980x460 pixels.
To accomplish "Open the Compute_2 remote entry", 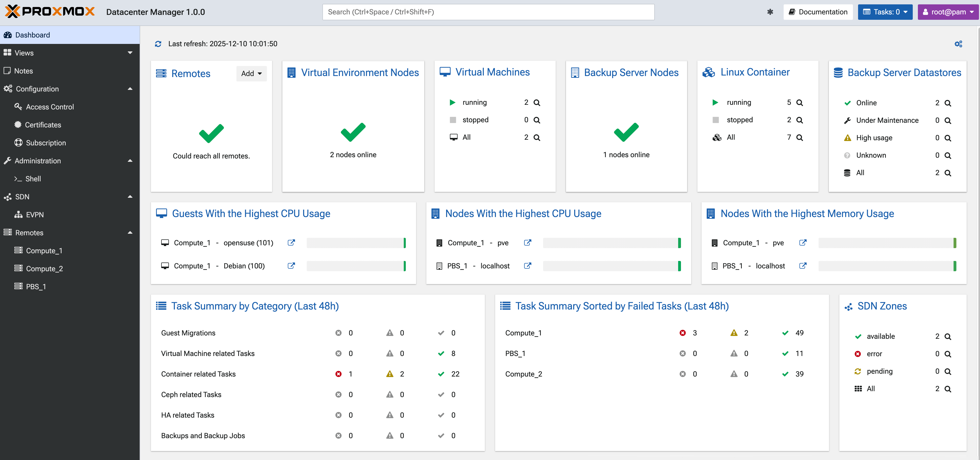I will [x=44, y=268].
